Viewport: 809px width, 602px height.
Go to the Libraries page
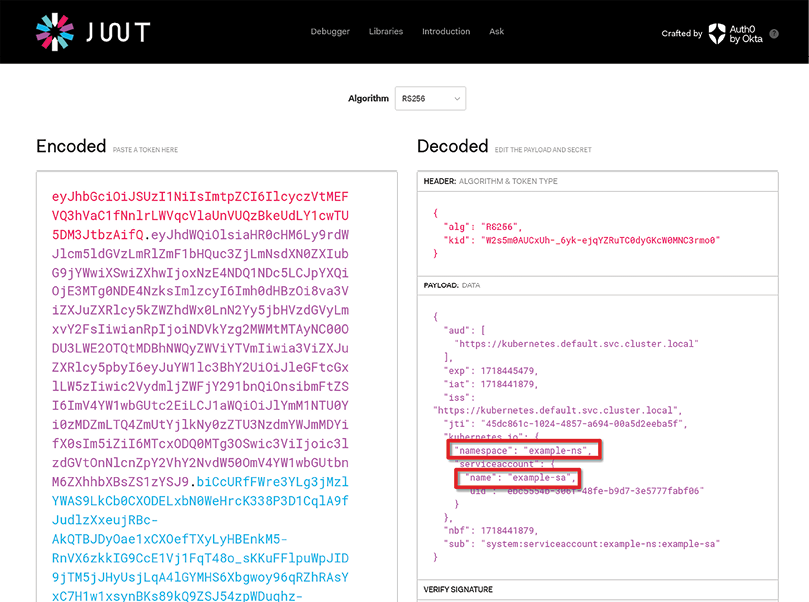point(386,32)
